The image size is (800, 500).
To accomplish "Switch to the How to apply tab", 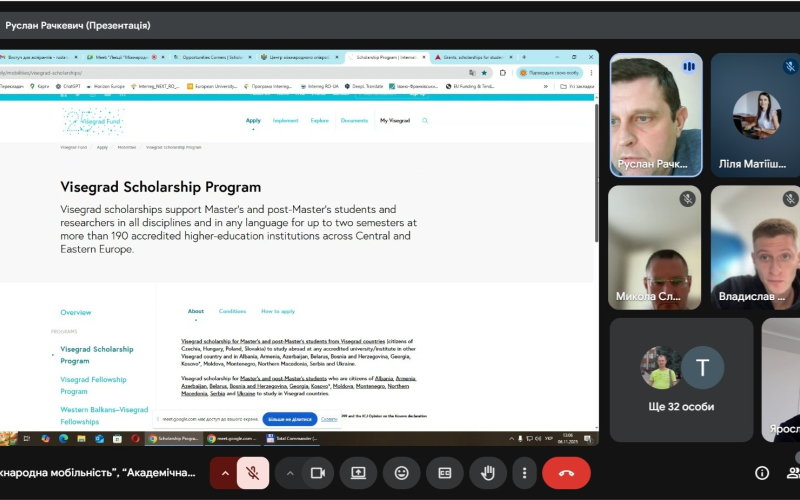I will tap(278, 311).
